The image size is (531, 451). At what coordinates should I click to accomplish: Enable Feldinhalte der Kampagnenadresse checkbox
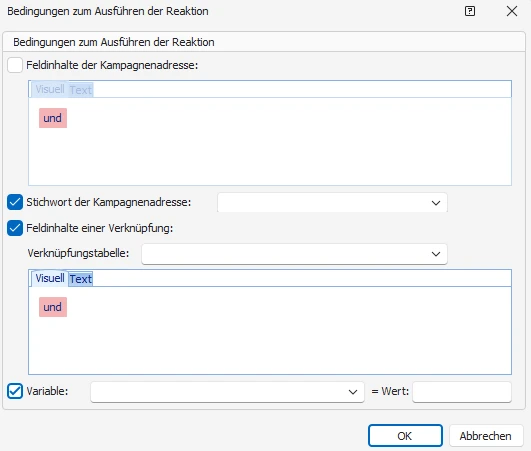click(x=15, y=65)
